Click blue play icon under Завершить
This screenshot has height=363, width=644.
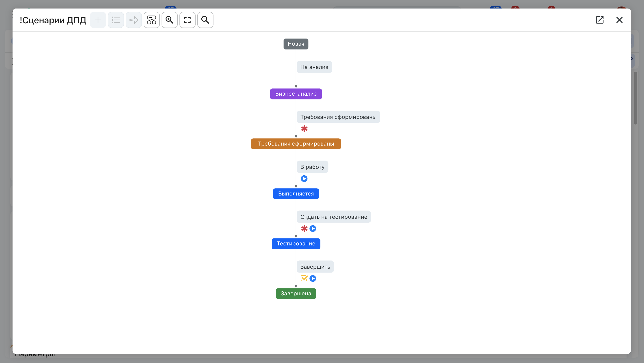click(x=313, y=278)
